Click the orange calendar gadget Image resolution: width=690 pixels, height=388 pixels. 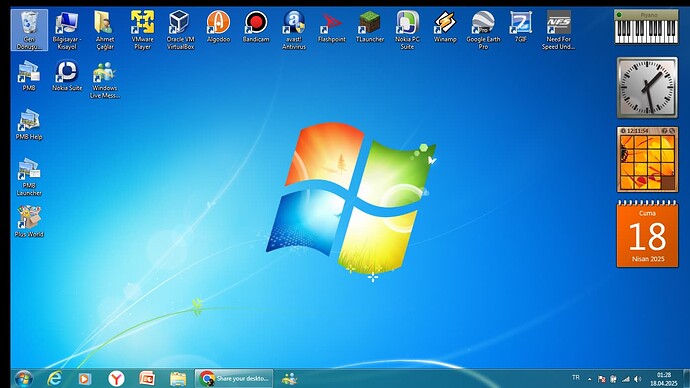point(647,234)
